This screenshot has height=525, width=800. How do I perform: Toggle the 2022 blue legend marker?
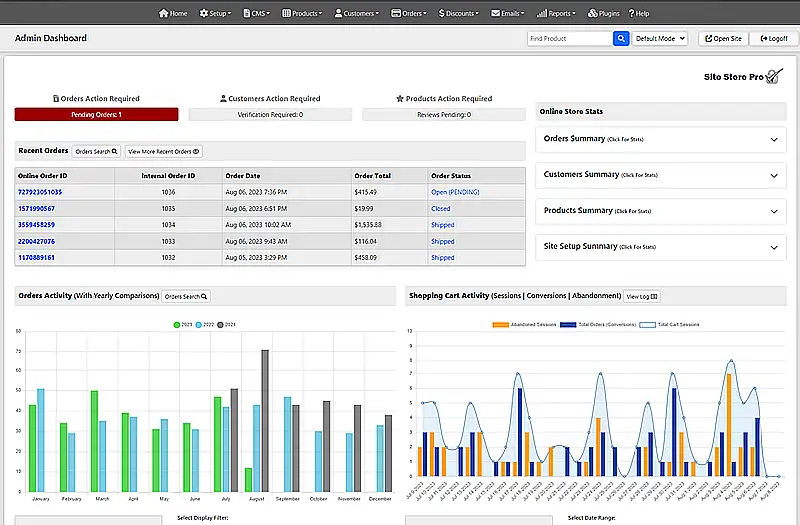[198, 324]
